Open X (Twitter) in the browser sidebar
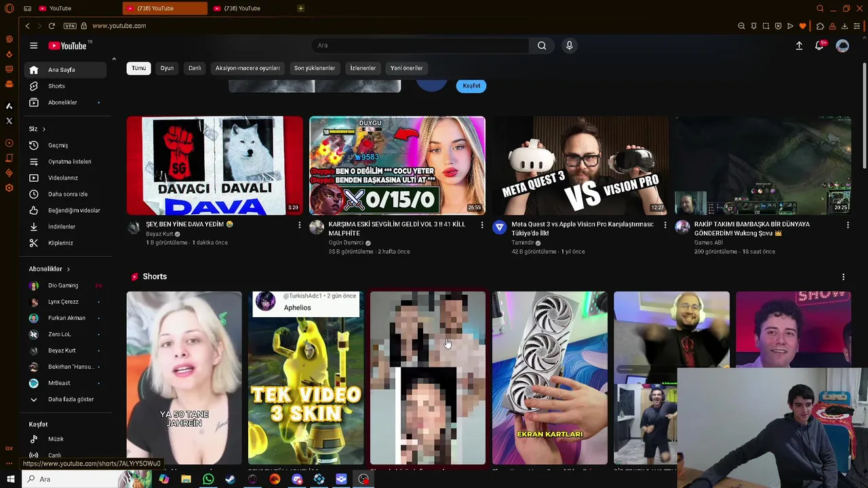Viewport: 868px width, 488px height. click(9, 121)
